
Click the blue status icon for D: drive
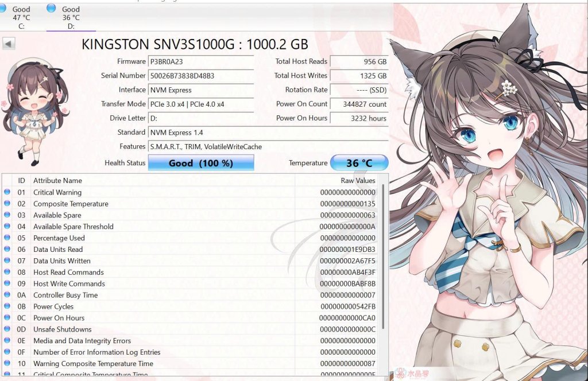[51, 8]
